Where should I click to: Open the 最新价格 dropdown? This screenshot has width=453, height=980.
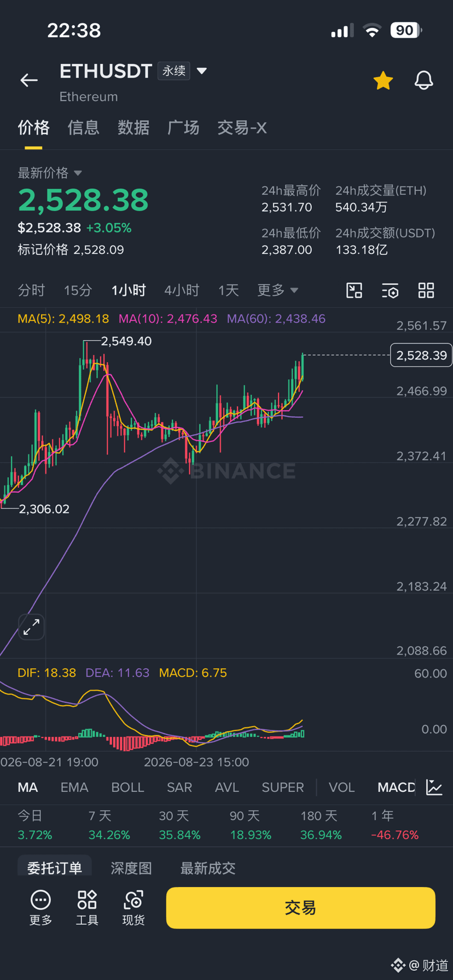[50, 173]
